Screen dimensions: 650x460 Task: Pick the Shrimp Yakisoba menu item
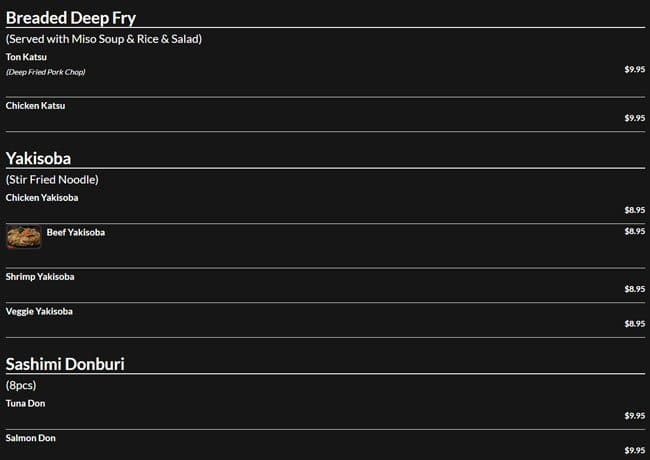click(x=40, y=277)
